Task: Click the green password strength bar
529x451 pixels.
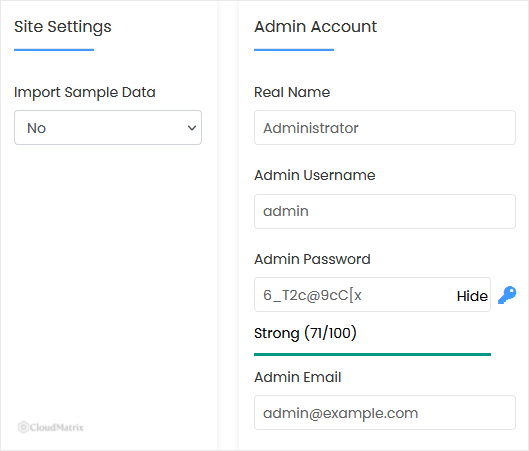Action: (x=372, y=355)
